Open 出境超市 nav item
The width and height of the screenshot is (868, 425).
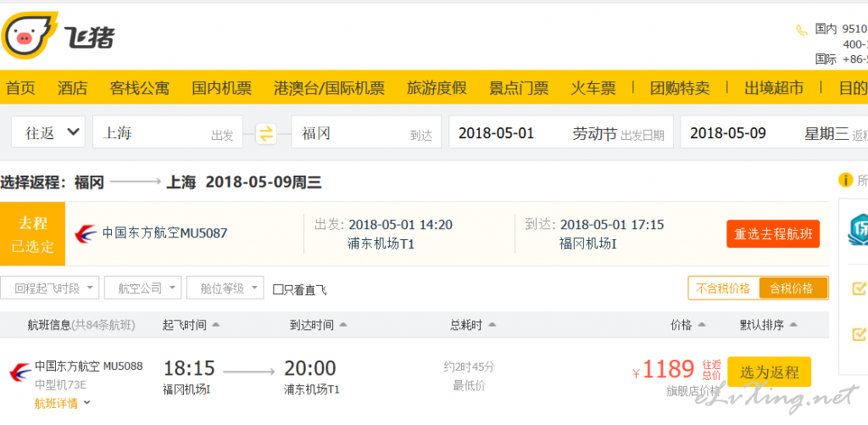pyautogui.click(x=774, y=88)
